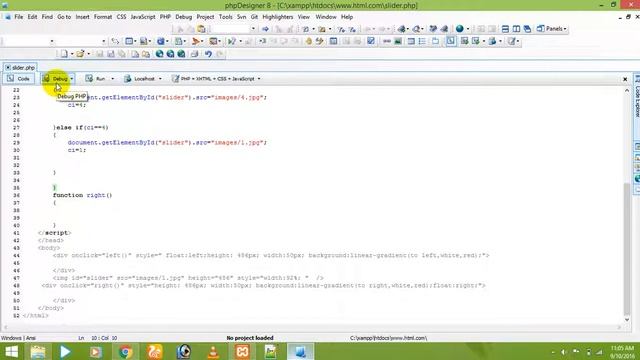The image size is (640, 360).
Task: Open the Debug menu in menu bar
Action: 183,17
